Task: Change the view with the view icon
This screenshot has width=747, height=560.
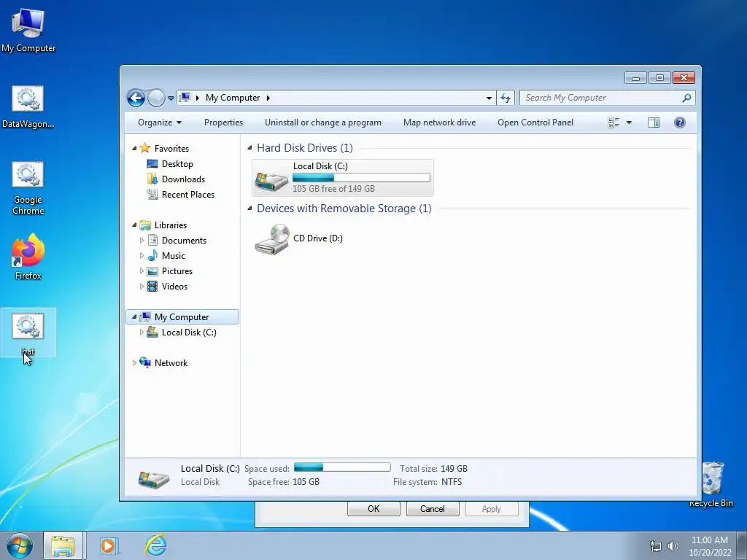Action: pyautogui.click(x=614, y=122)
